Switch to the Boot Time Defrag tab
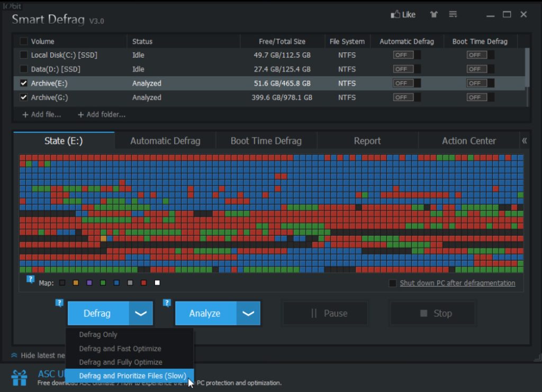Screen dimensions: 542x392 pos(266,141)
